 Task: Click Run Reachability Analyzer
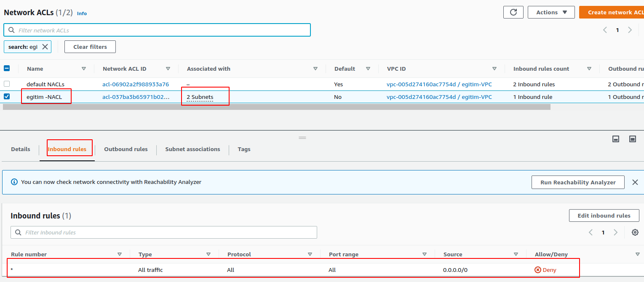click(578, 182)
